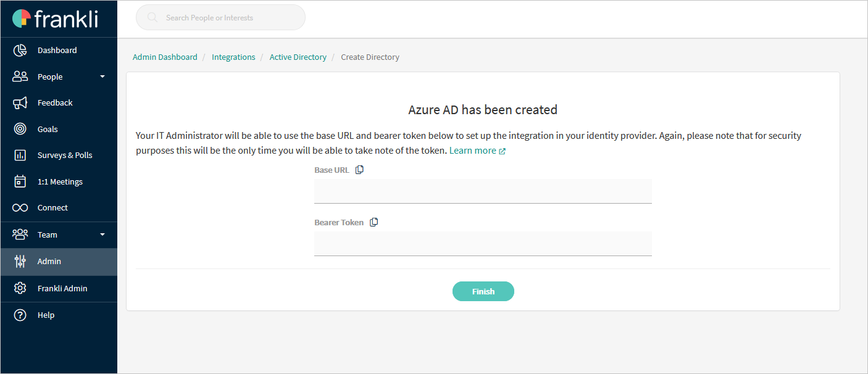The height and width of the screenshot is (374, 868).
Task: Click inside the Bearer Token field
Action: (x=483, y=243)
